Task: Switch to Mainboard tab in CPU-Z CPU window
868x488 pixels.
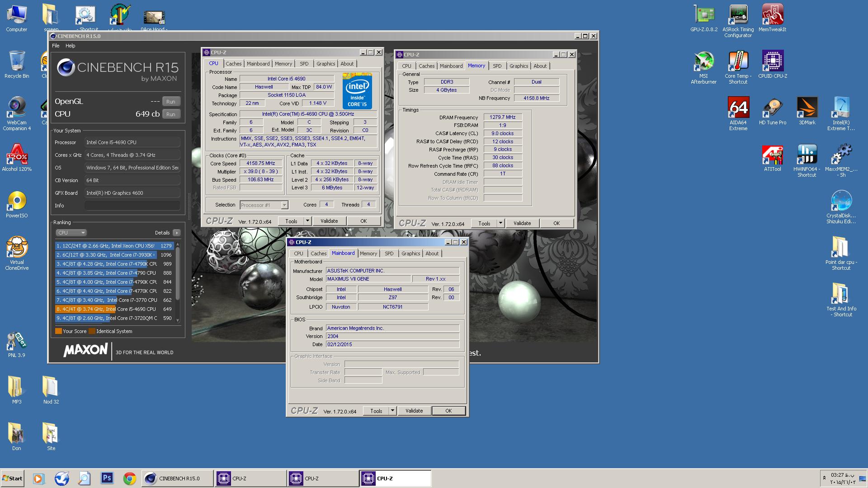Action: pyautogui.click(x=258, y=64)
